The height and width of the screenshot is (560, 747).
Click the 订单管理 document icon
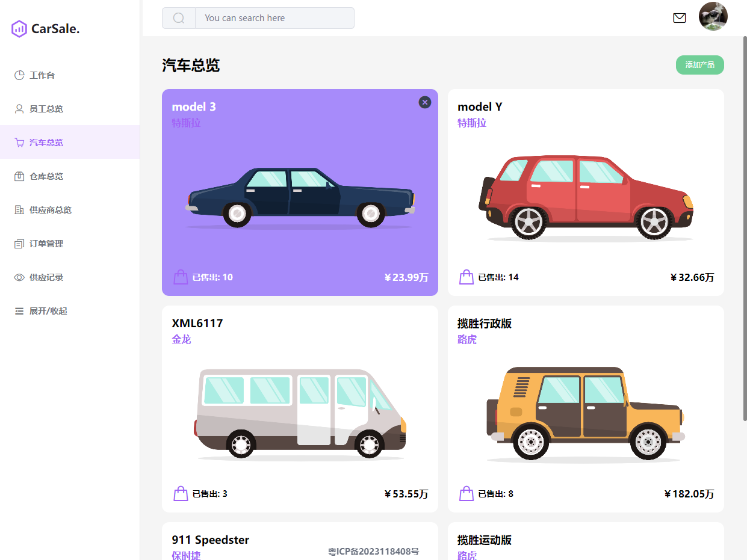[19, 244]
